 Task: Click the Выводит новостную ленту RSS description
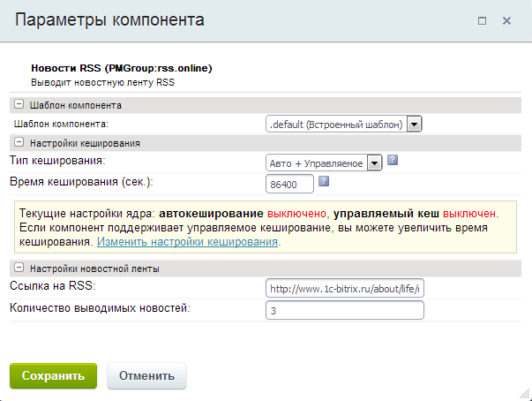coord(103,82)
